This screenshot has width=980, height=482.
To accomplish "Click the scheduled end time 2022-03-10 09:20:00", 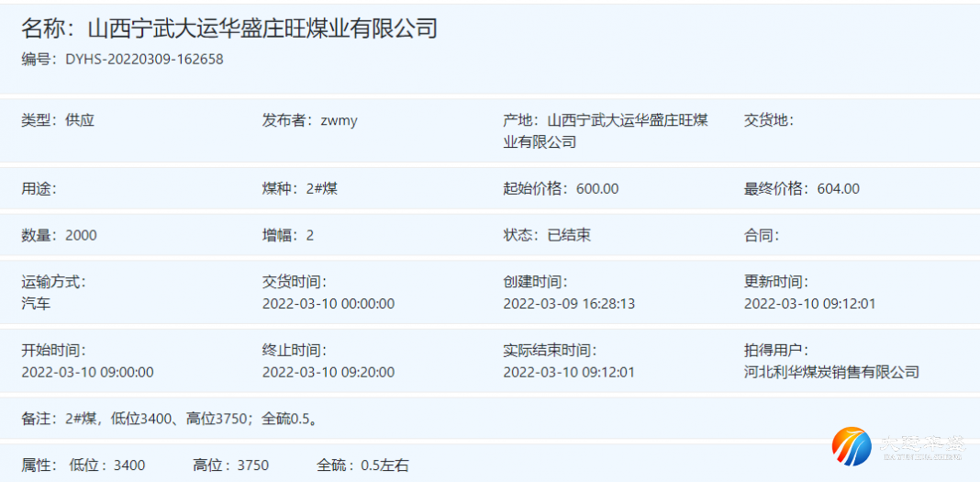I will coord(329,372).
